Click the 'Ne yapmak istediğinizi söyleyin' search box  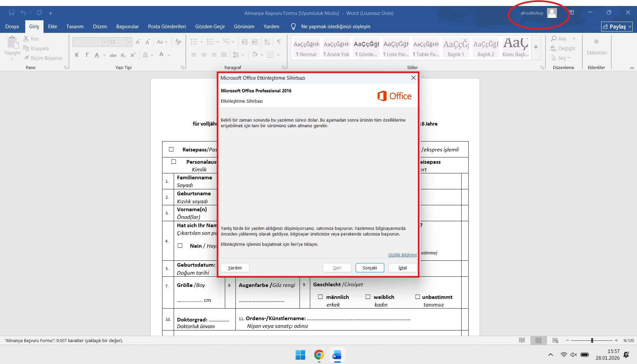(335, 27)
